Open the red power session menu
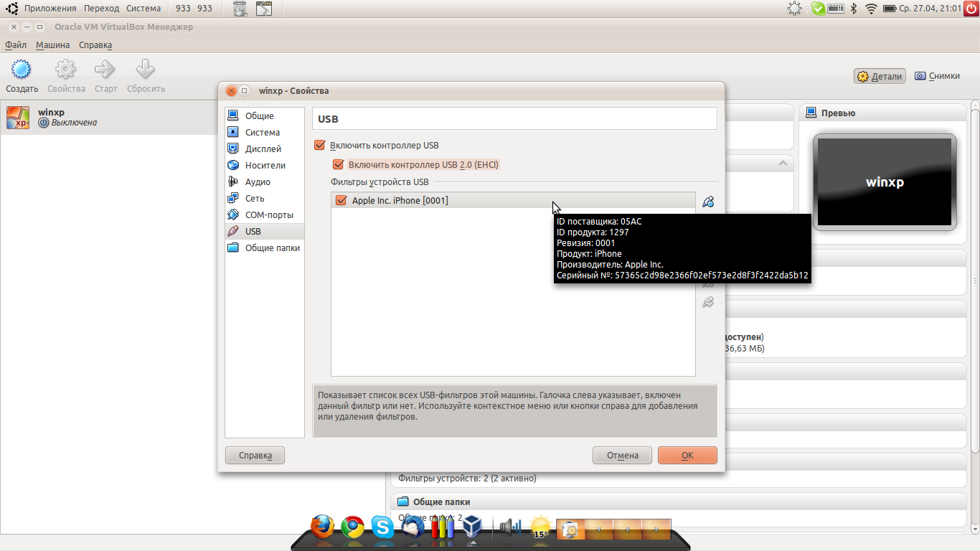Screen dimensions: 980x551 coord(971,9)
